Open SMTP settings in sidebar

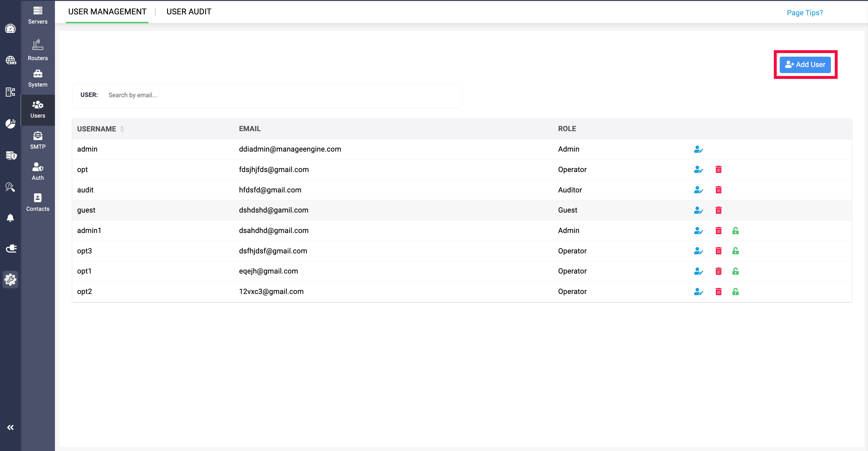(x=38, y=140)
